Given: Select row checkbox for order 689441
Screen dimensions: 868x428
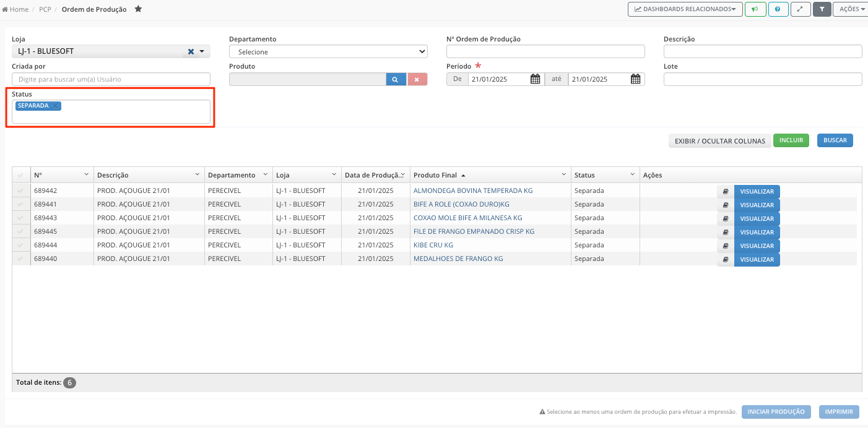Looking at the screenshot, I should (x=20, y=205).
